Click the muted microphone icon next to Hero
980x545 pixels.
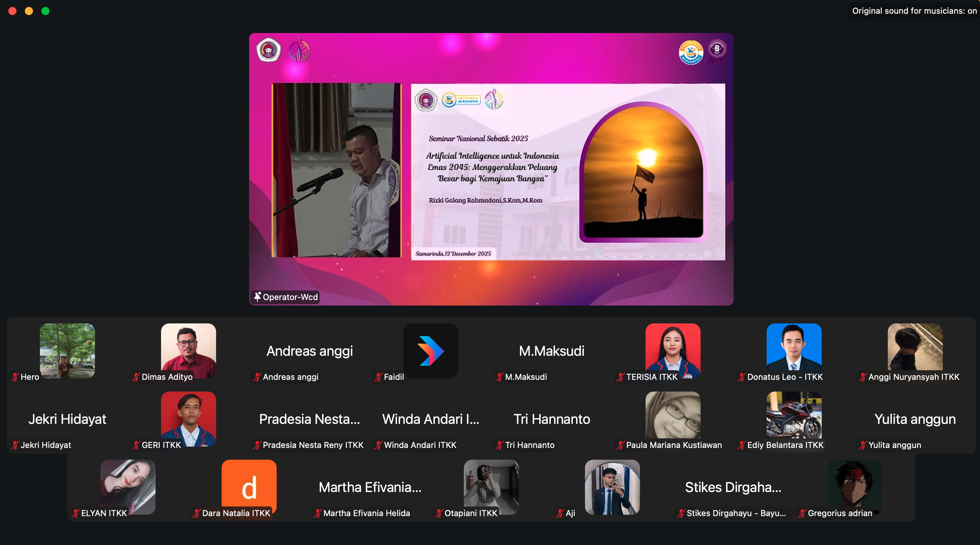point(15,377)
